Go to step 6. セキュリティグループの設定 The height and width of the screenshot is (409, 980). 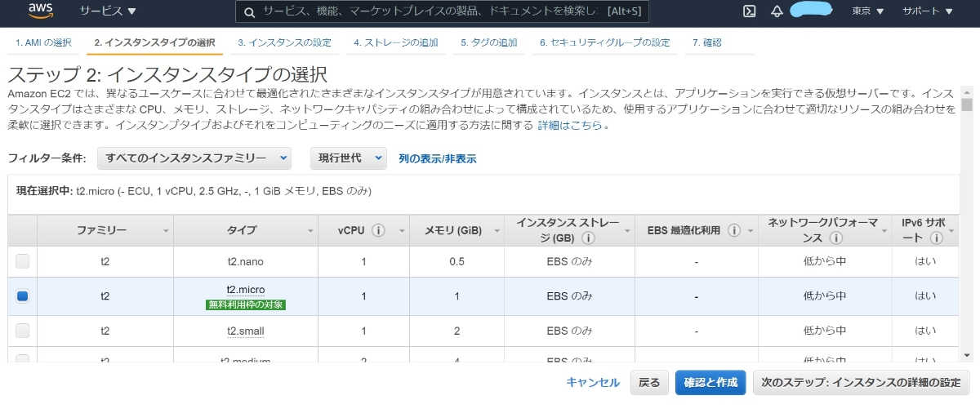(x=604, y=42)
